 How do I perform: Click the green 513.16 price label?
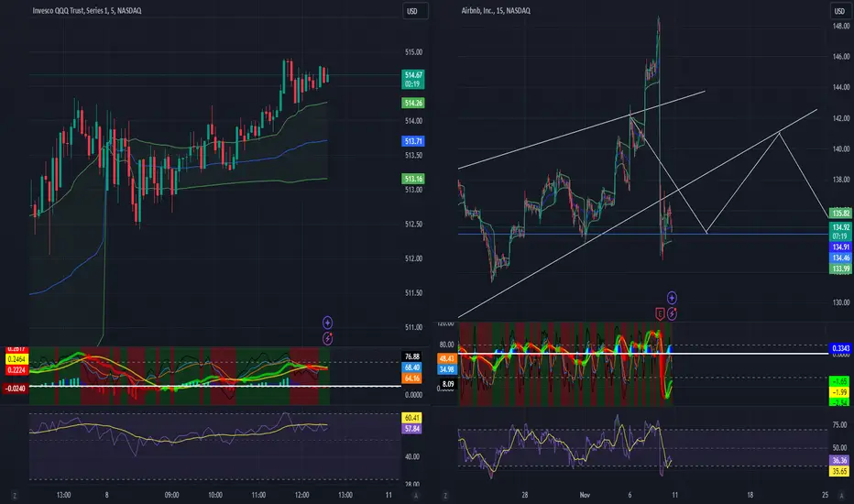tap(413, 179)
